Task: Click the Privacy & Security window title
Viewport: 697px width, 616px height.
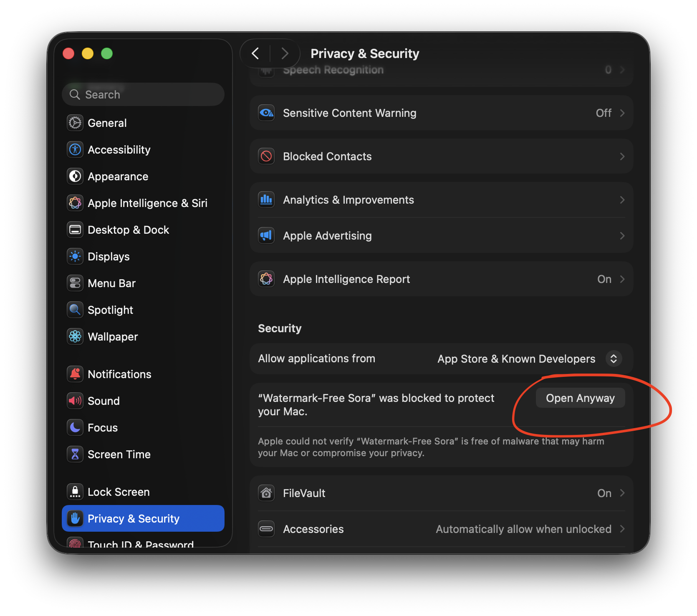Action: [x=365, y=53]
